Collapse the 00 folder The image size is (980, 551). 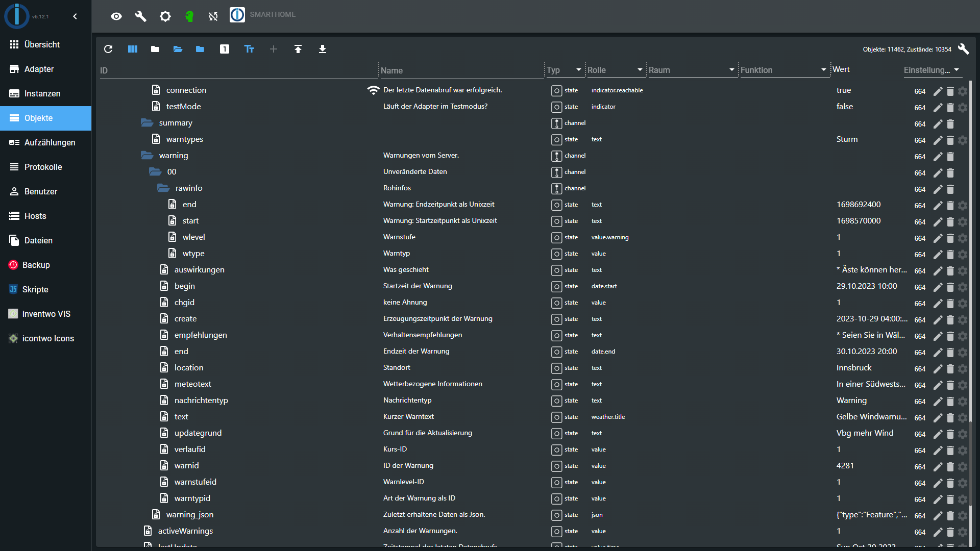point(155,171)
